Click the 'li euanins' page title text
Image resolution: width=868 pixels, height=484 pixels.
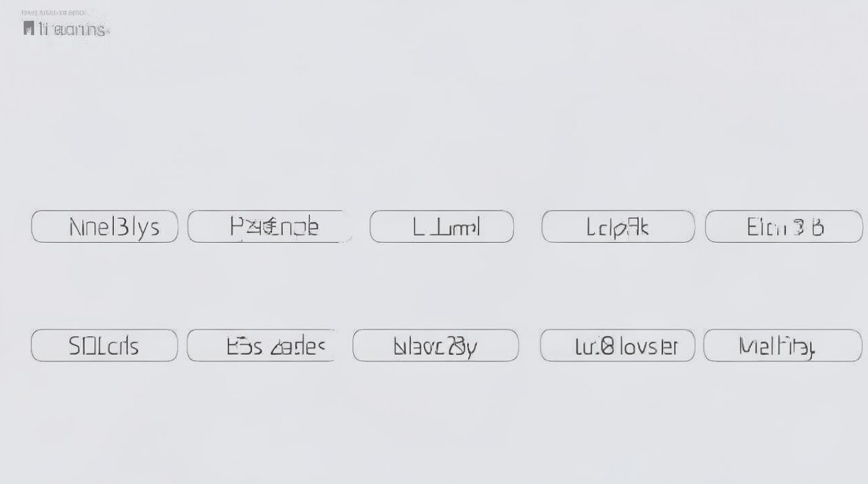[x=71, y=30]
